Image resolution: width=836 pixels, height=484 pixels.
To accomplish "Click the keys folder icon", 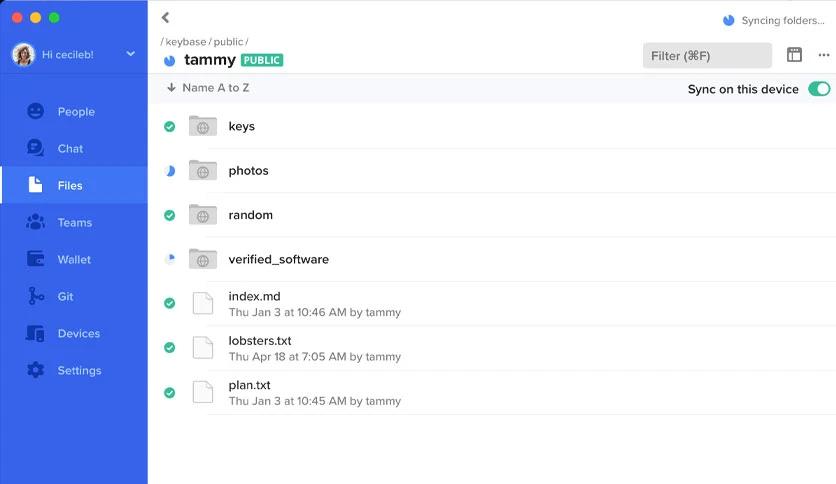I will (x=203, y=126).
